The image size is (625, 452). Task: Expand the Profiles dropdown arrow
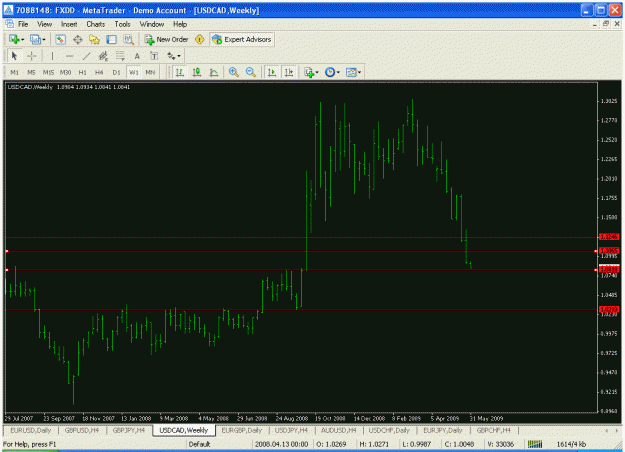44,39
